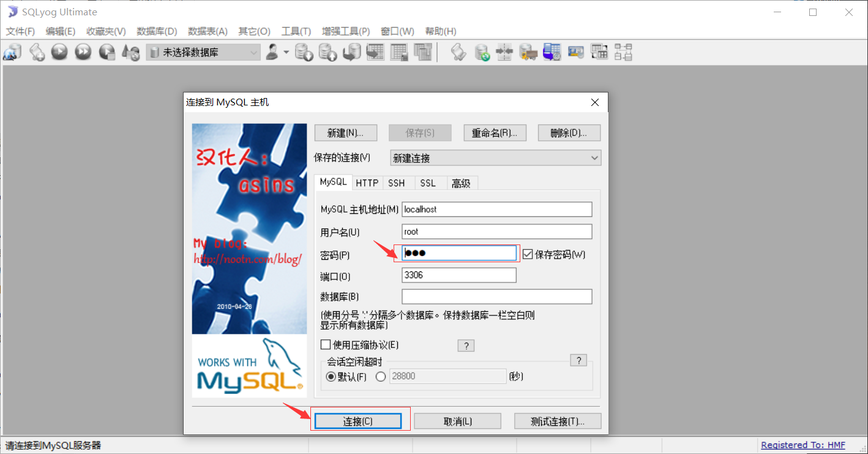Open the 工具 menu
This screenshot has height=454, width=868.
(296, 31)
